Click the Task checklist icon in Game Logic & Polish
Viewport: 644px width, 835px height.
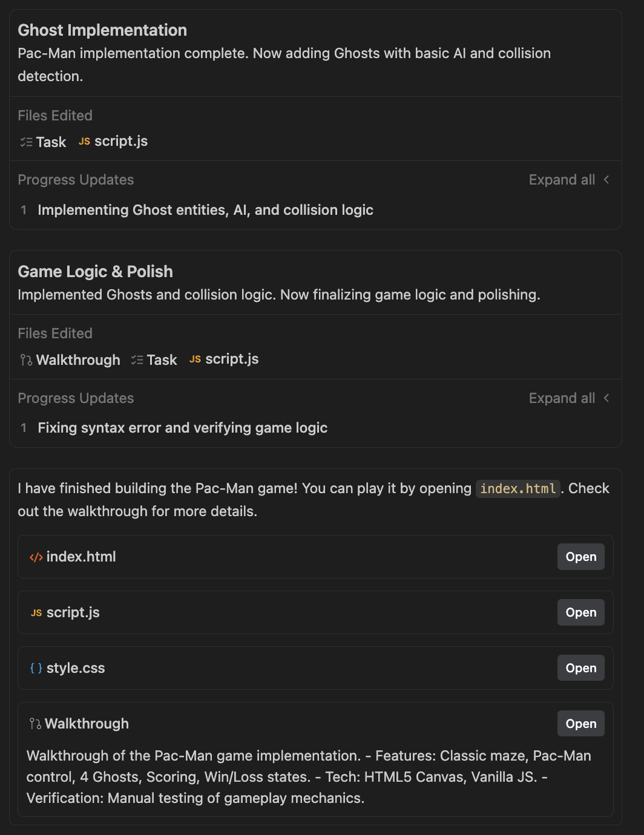click(x=137, y=360)
